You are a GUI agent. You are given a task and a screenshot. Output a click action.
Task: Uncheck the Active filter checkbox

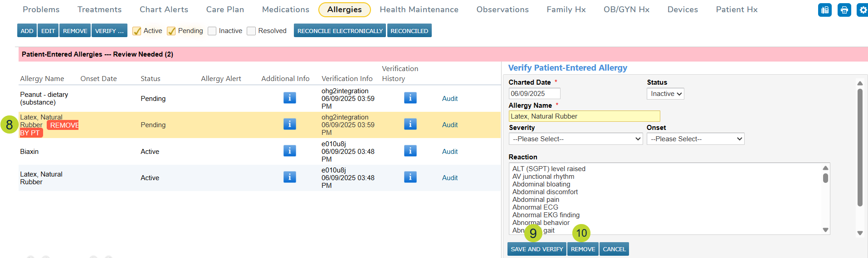137,31
